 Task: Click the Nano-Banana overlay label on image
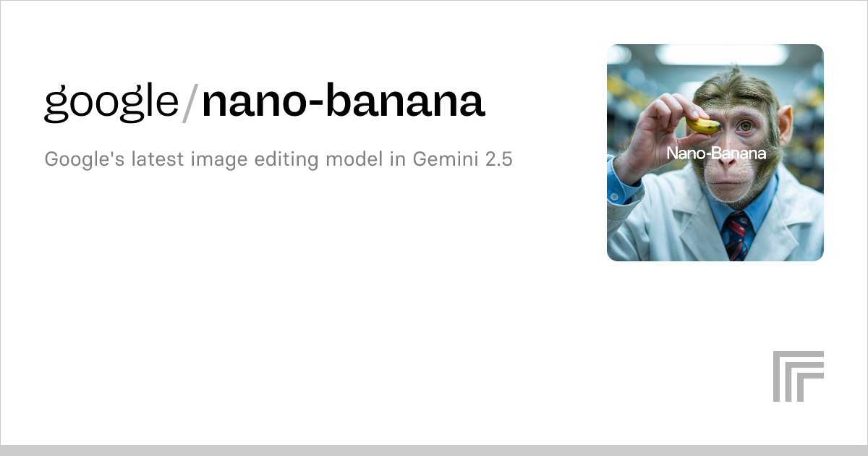(715, 153)
